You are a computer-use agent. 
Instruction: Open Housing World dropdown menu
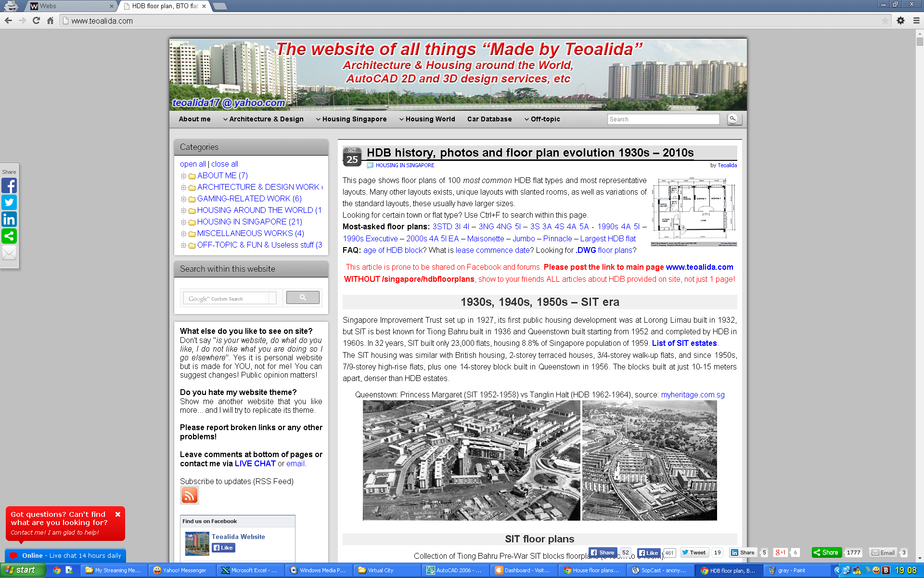click(x=427, y=119)
